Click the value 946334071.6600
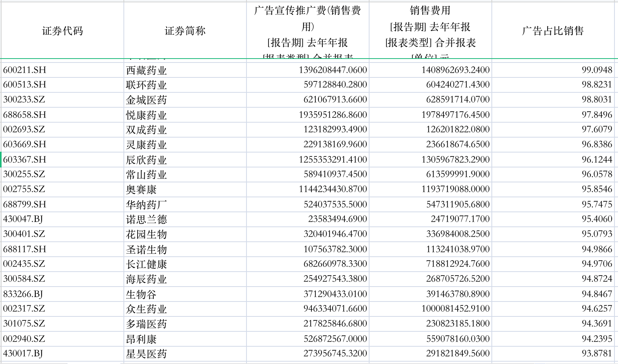Screen dimensions: 618x364 (x=307, y=309)
